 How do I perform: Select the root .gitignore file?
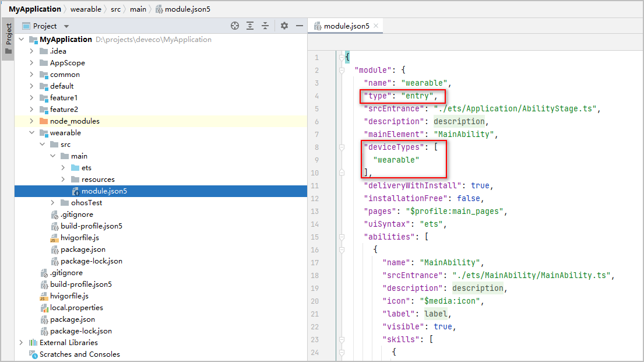[x=66, y=273]
